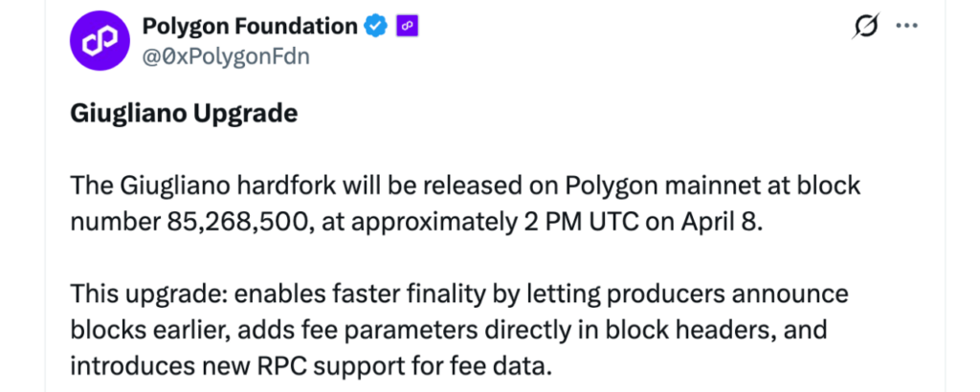Image resolution: width=980 pixels, height=392 pixels.
Task: Click the Grok slashed-circle icon
Action: (x=865, y=28)
